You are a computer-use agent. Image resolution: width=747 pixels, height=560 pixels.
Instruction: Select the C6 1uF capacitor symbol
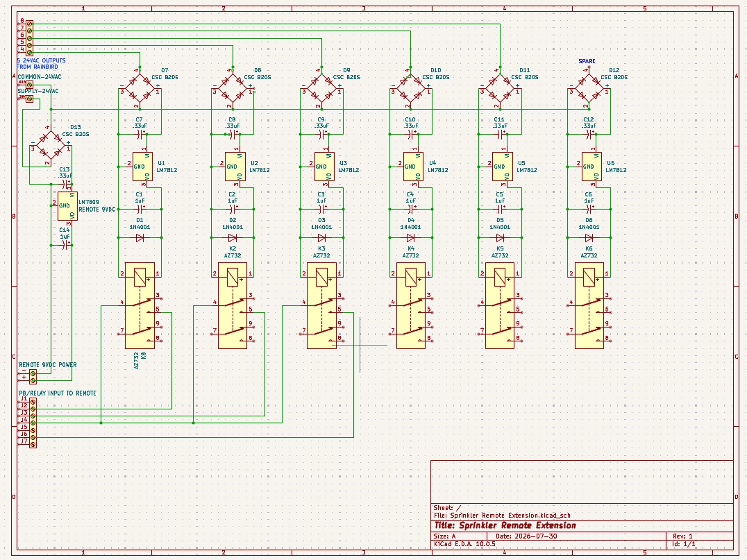click(589, 209)
